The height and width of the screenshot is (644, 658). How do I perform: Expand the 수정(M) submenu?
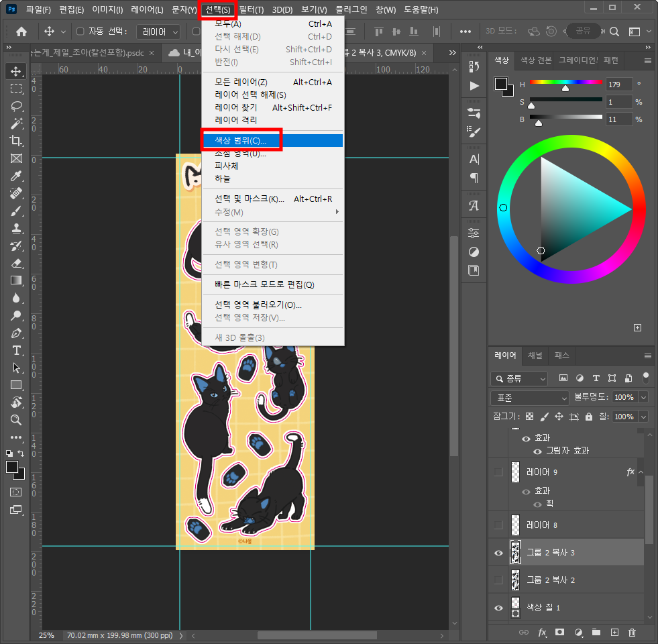[273, 213]
